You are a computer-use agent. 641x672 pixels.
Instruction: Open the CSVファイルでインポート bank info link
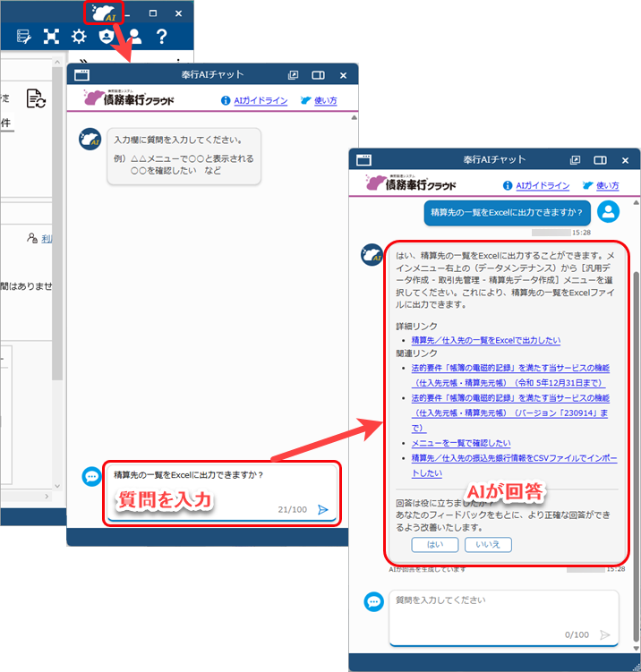point(514,465)
